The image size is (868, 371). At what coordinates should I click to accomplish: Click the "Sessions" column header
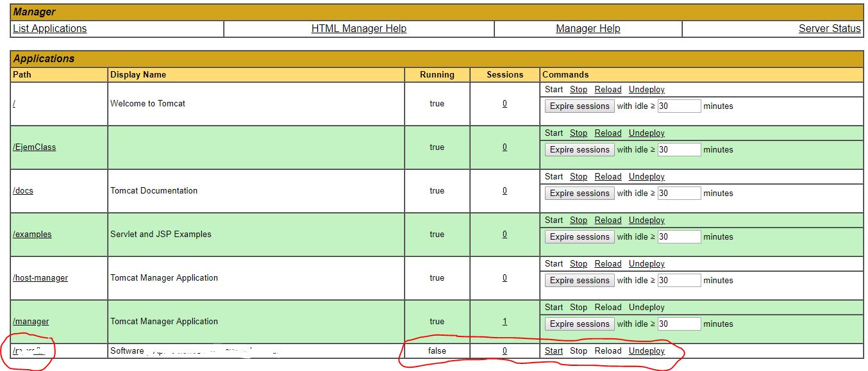pyautogui.click(x=505, y=74)
